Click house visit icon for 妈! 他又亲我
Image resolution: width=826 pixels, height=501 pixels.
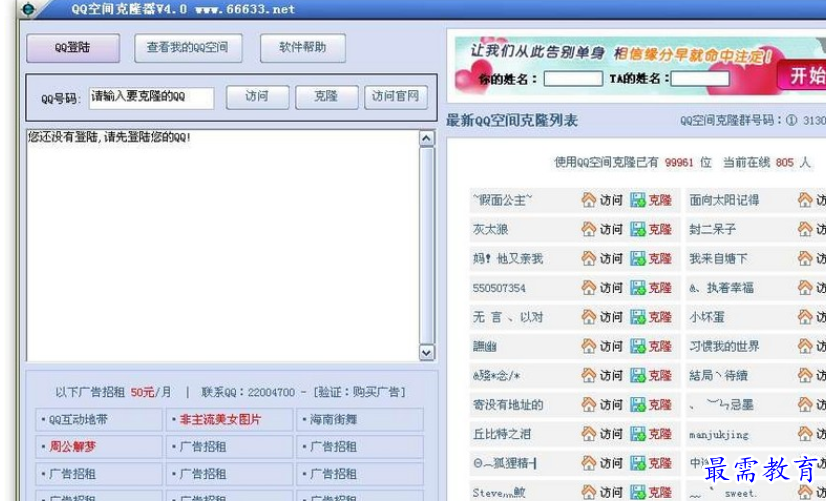tap(588, 259)
